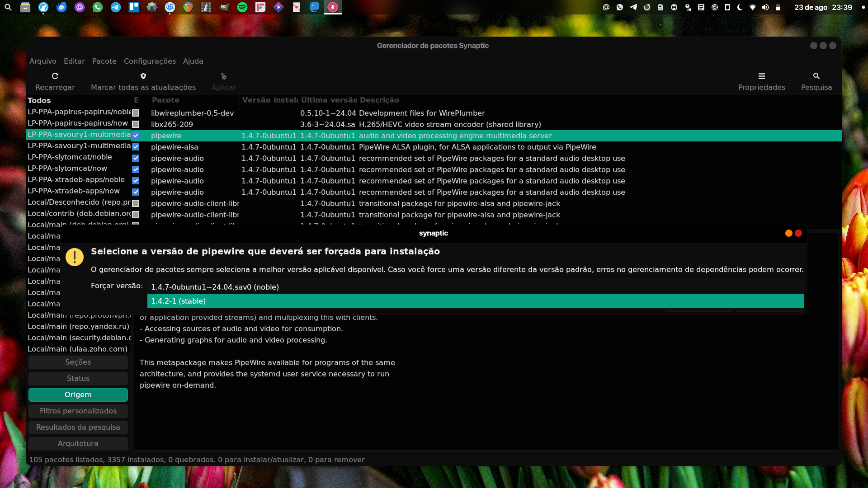Image resolution: width=868 pixels, height=488 pixels.
Task: Open the Pacote menu
Action: [x=104, y=61]
